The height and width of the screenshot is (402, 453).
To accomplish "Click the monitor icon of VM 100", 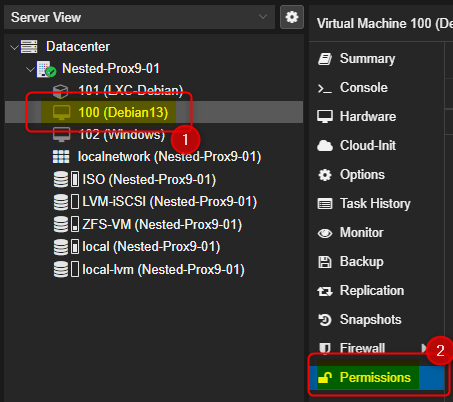I will [61, 113].
